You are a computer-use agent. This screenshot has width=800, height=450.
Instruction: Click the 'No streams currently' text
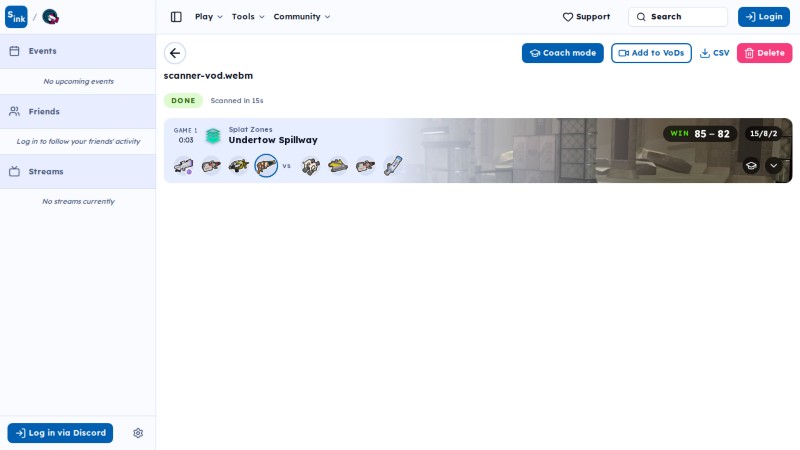pos(79,202)
